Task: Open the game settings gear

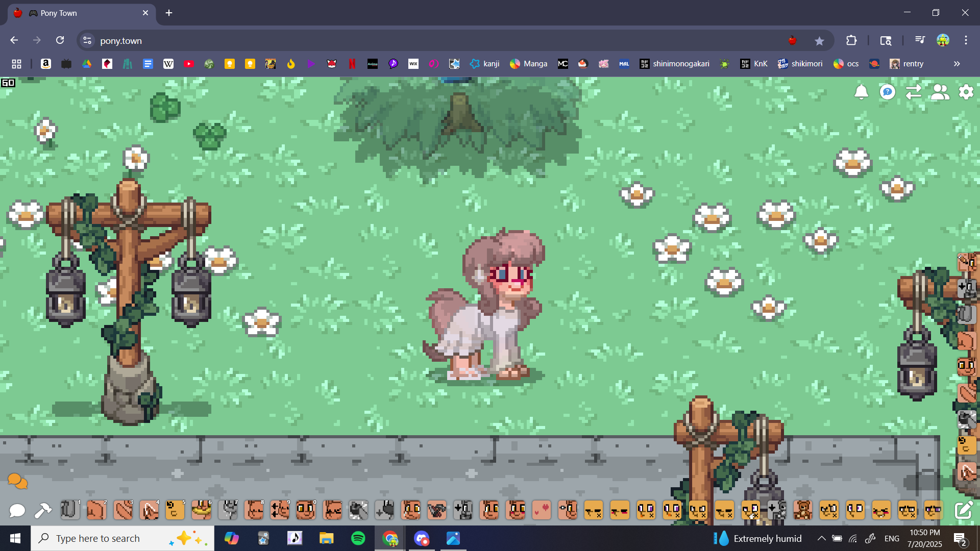Action: [966, 92]
